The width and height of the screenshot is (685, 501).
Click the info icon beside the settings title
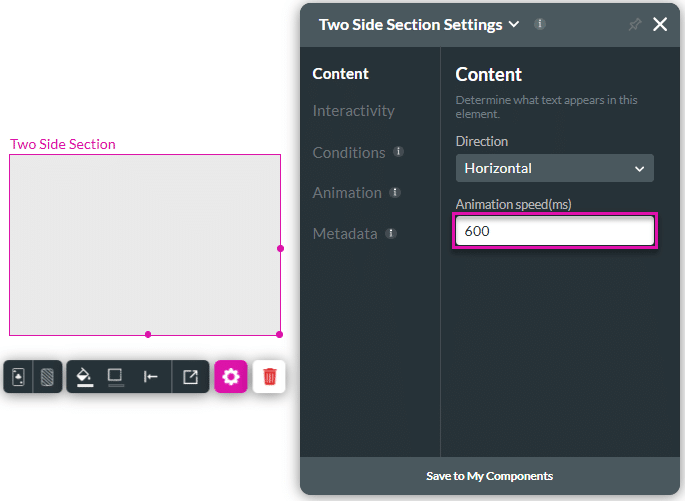tap(540, 24)
